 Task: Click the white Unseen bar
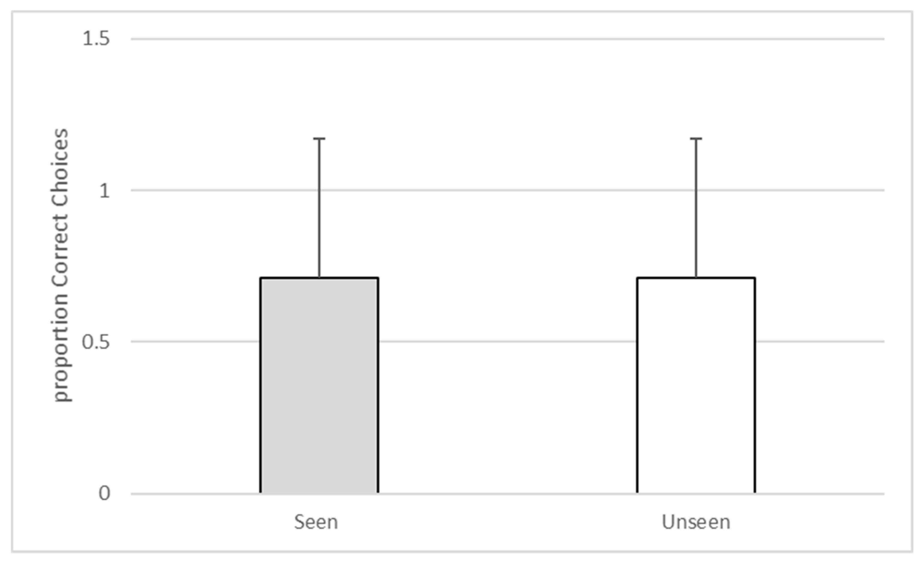[x=696, y=386]
